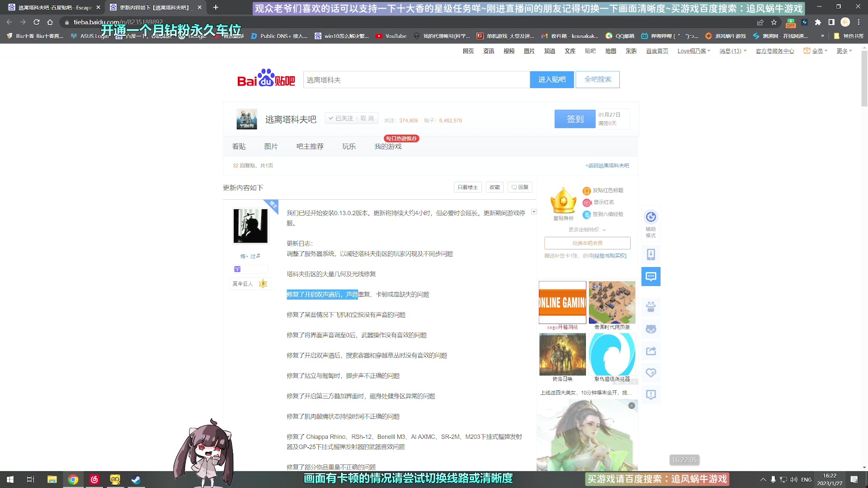Toggle 只看楼主 to view only thread starter posts
868x488 pixels.
(467, 187)
